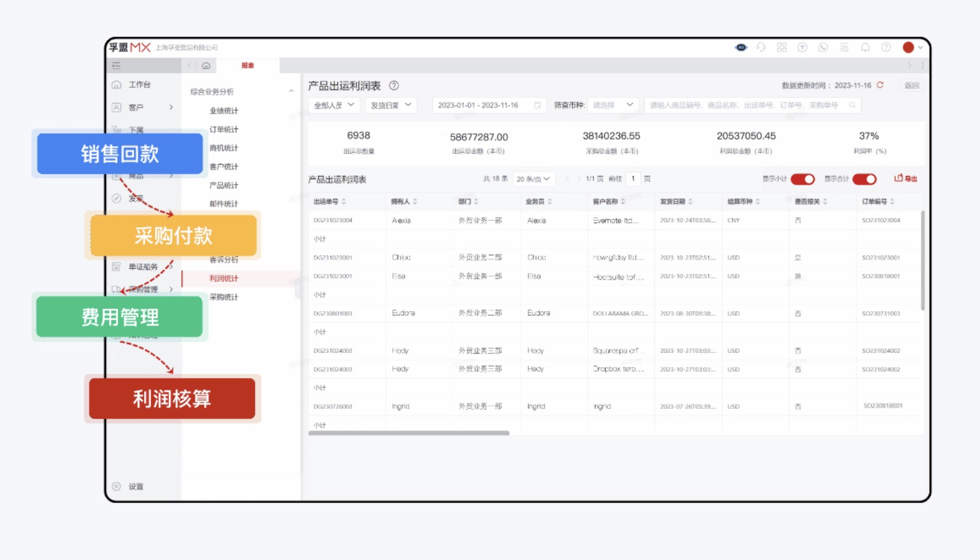Click the headset customer service icon
The image size is (980, 560).
760,47
